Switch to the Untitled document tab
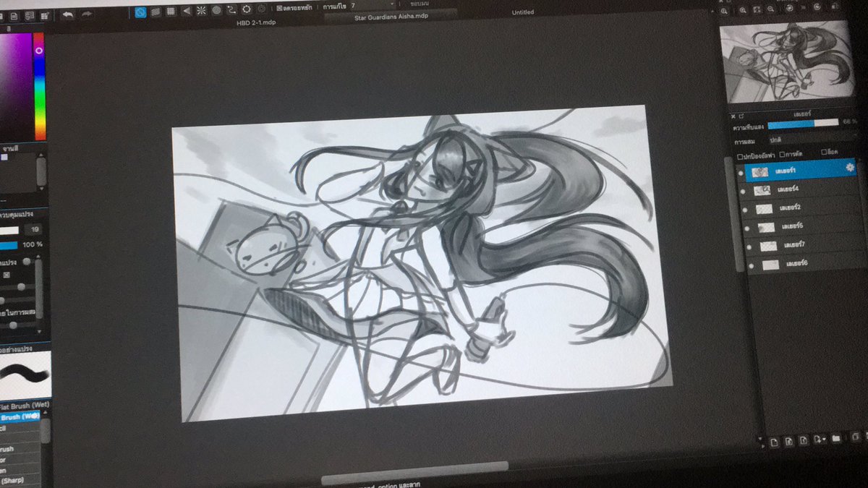This screenshot has width=868, height=488. [522, 12]
